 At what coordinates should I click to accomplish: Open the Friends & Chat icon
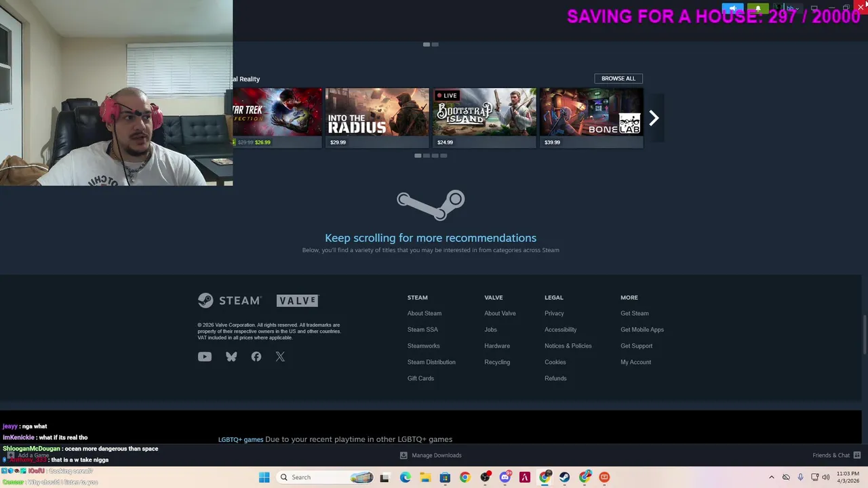857,455
